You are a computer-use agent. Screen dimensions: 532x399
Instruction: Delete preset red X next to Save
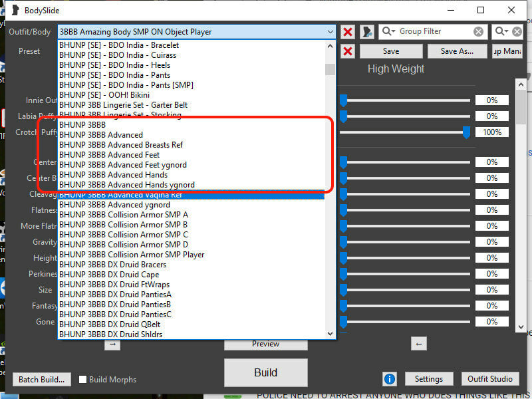[x=347, y=51]
